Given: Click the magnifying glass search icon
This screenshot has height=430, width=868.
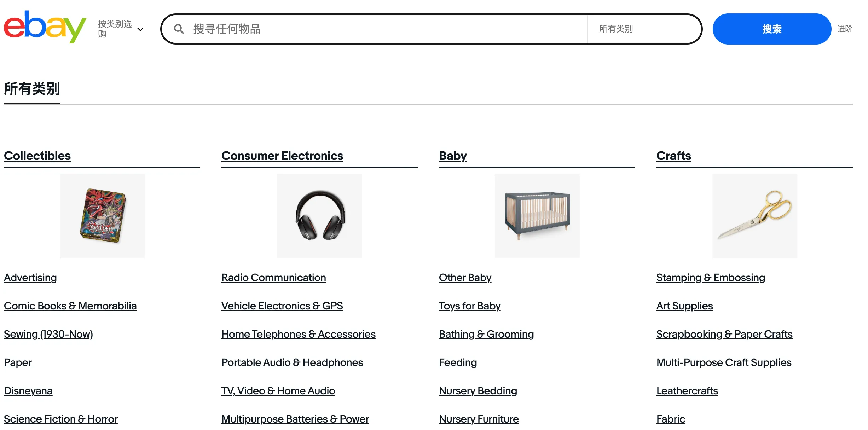Looking at the screenshot, I should [180, 29].
